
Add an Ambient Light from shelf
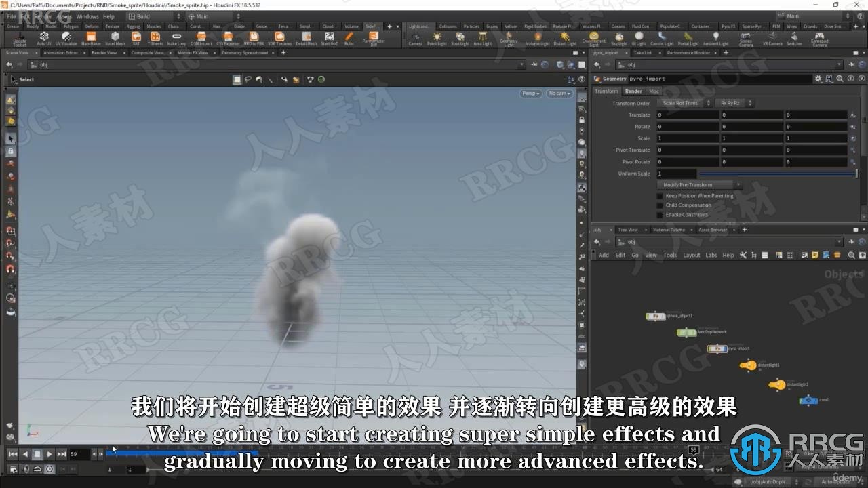tap(715, 39)
